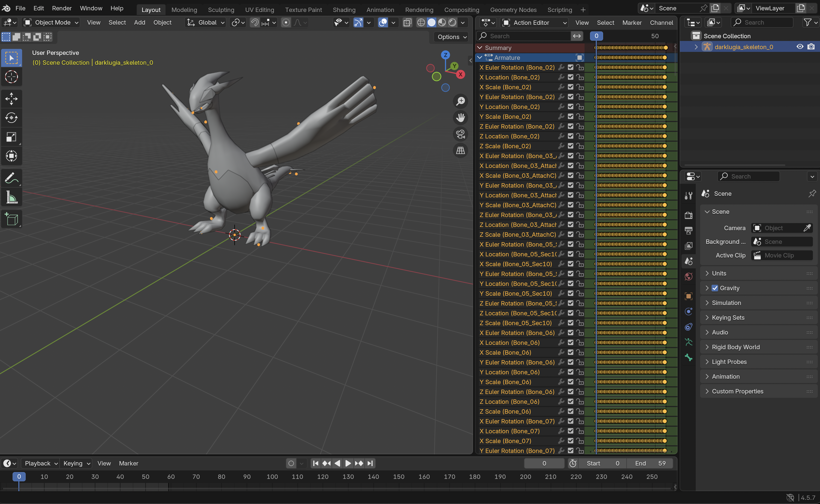Toggle X-ray in the viewport header
The width and height of the screenshot is (820, 504).
pos(407,23)
